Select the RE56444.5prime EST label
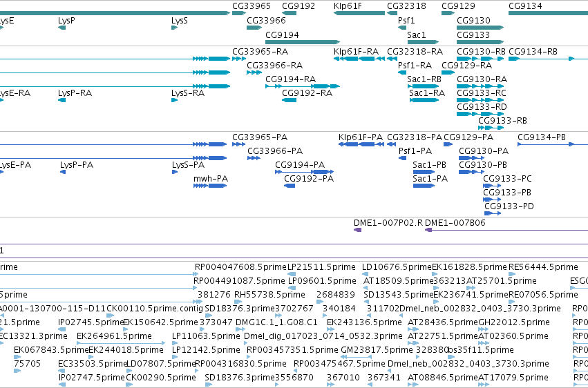 pos(543,267)
